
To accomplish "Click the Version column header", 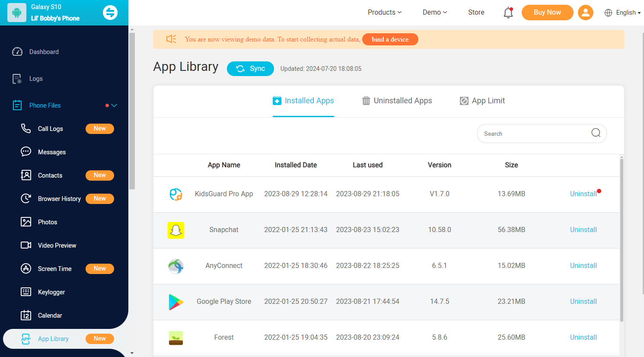I will (x=440, y=165).
